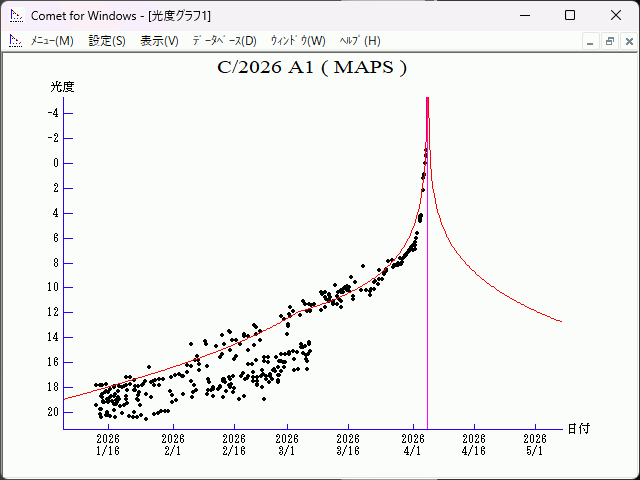Viewport: 640px width, 480px height.
Task: Open the 設定(S) settings menu
Action: pos(107,41)
